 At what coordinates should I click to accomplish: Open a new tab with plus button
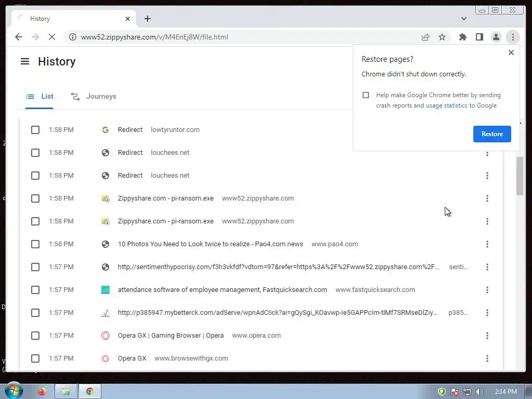tap(148, 19)
